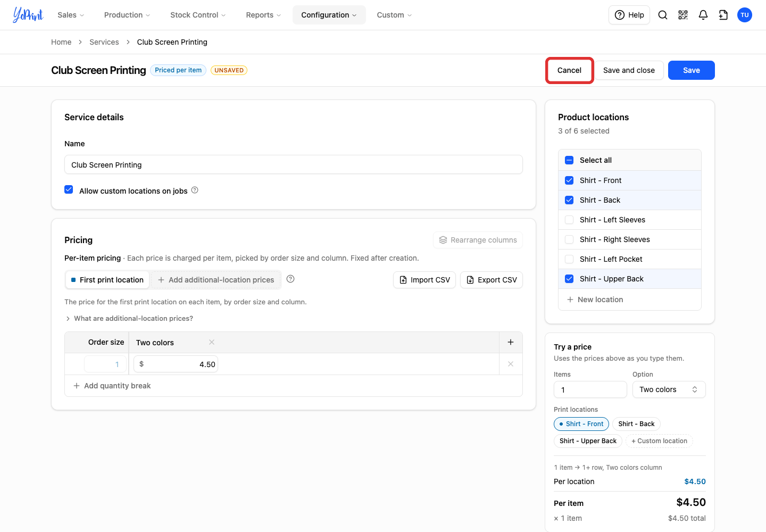Viewport: 766px width, 532px height.
Task: Uncheck Shirt - Back location
Action: click(x=569, y=200)
